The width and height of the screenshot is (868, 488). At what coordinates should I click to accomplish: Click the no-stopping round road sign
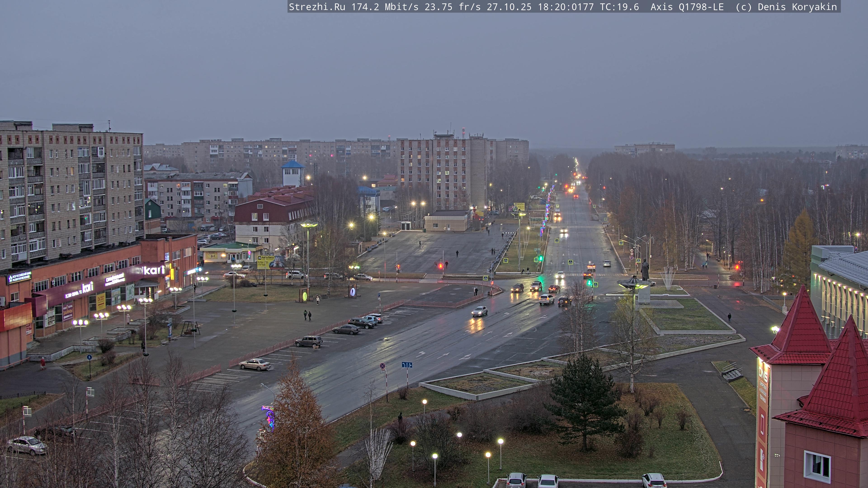click(382, 366)
